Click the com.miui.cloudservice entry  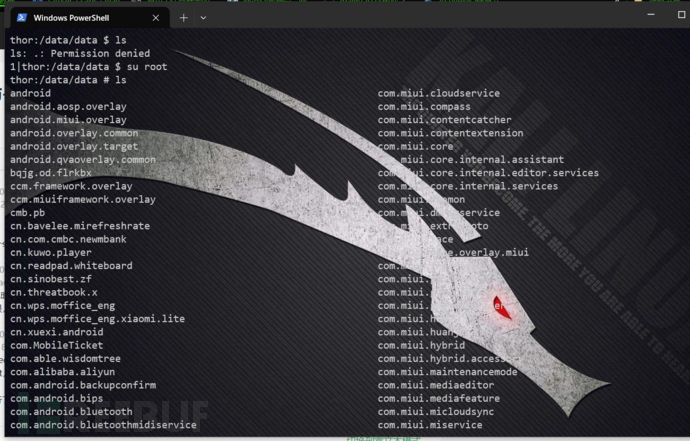(x=438, y=93)
